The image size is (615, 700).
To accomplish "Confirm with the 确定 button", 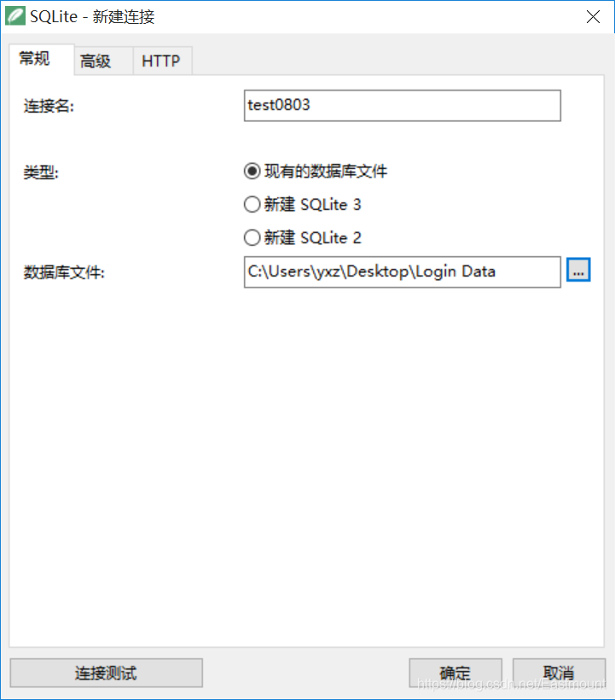I will coord(455,673).
